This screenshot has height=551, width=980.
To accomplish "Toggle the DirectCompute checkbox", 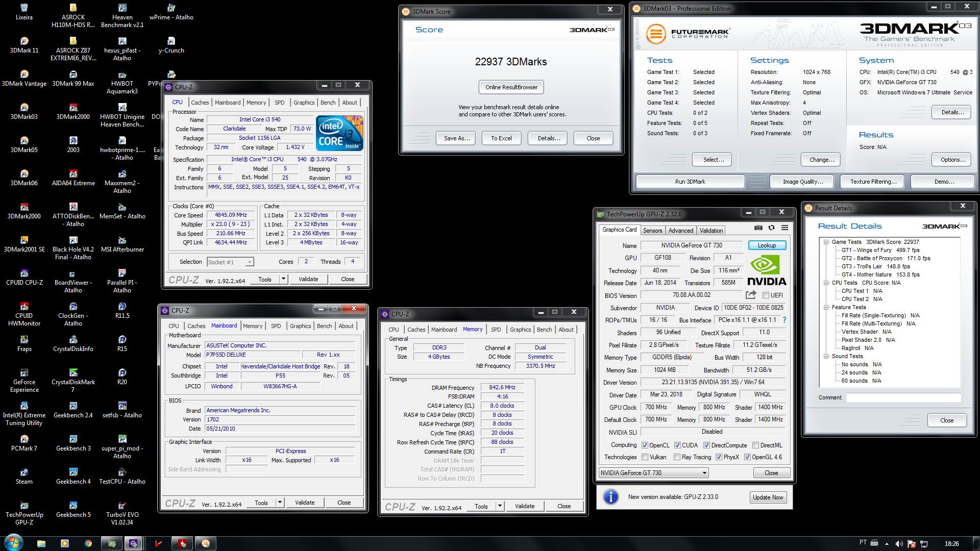I will coord(706,445).
